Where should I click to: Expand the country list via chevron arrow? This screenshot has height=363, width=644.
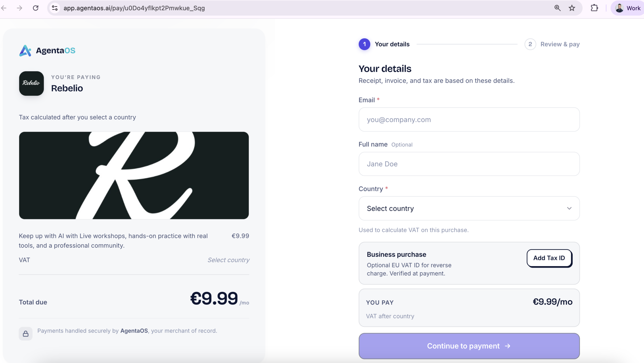[x=569, y=208]
